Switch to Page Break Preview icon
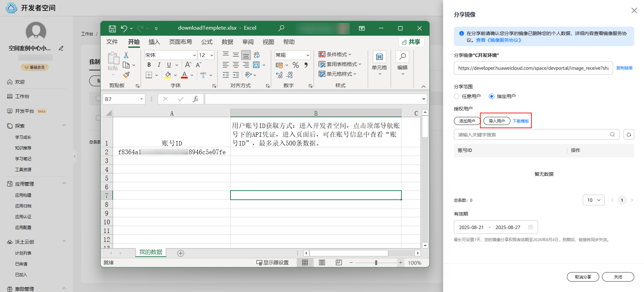 (339, 263)
